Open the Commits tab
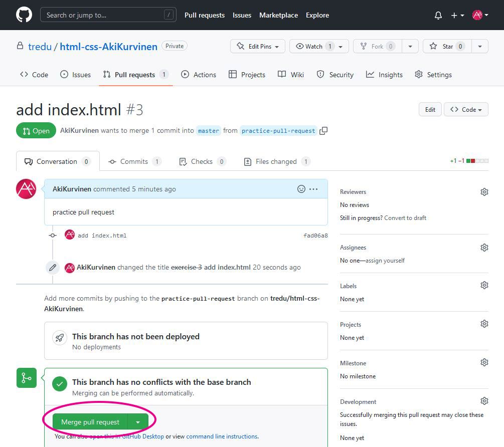504x447 pixels. tap(135, 161)
